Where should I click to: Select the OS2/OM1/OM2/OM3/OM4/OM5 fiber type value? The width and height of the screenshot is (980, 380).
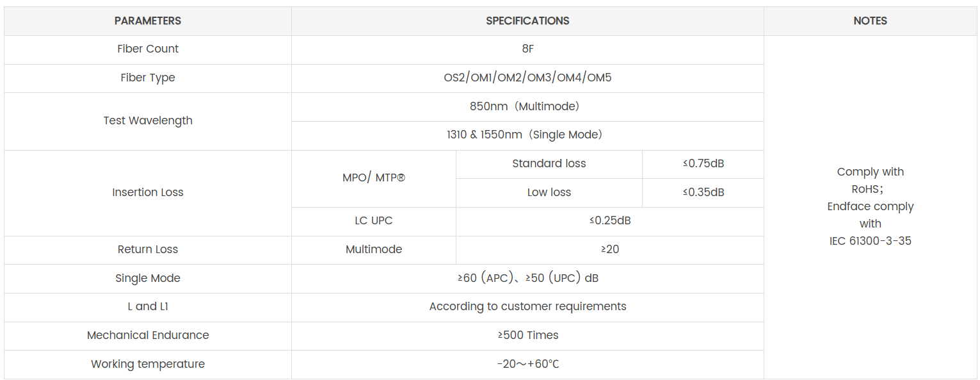click(527, 78)
